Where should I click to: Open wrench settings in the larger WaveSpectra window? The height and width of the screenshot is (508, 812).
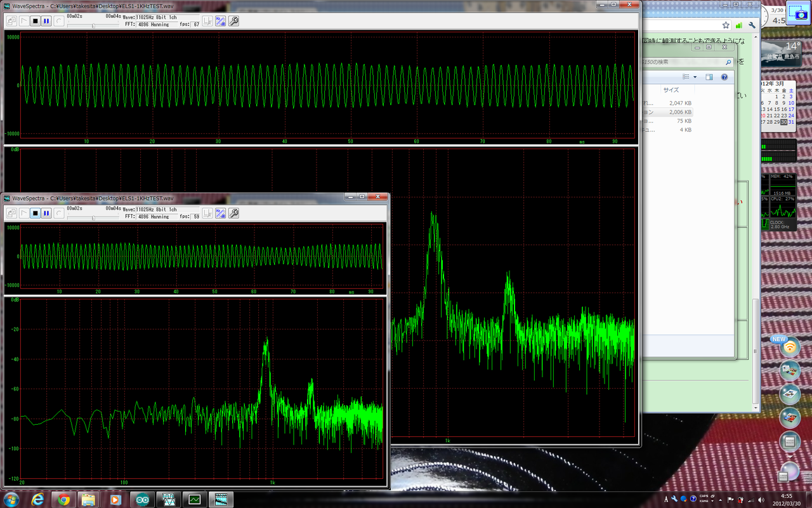tap(233, 21)
